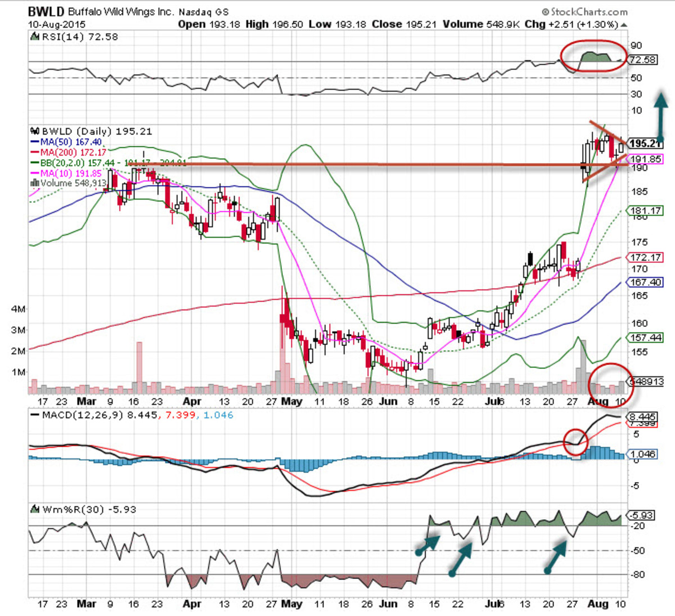Click the Nasdaq GS exchange label
Screen dimensions: 675x616
(204, 12)
